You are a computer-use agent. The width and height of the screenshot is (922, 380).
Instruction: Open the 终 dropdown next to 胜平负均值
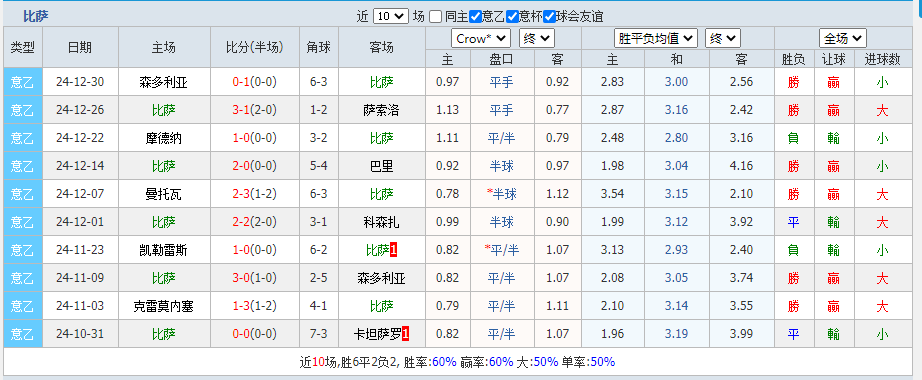tap(723, 39)
